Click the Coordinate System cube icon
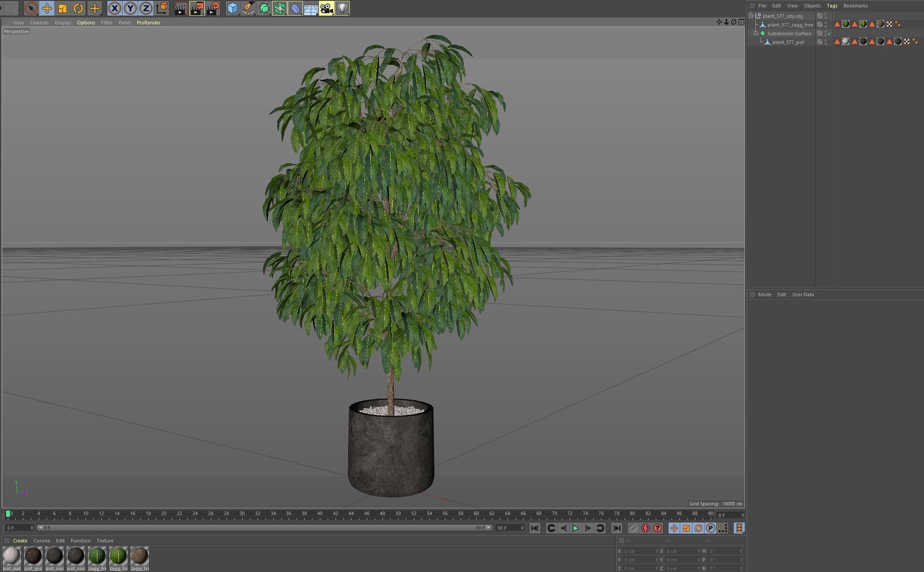 click(x=162, y=8)
